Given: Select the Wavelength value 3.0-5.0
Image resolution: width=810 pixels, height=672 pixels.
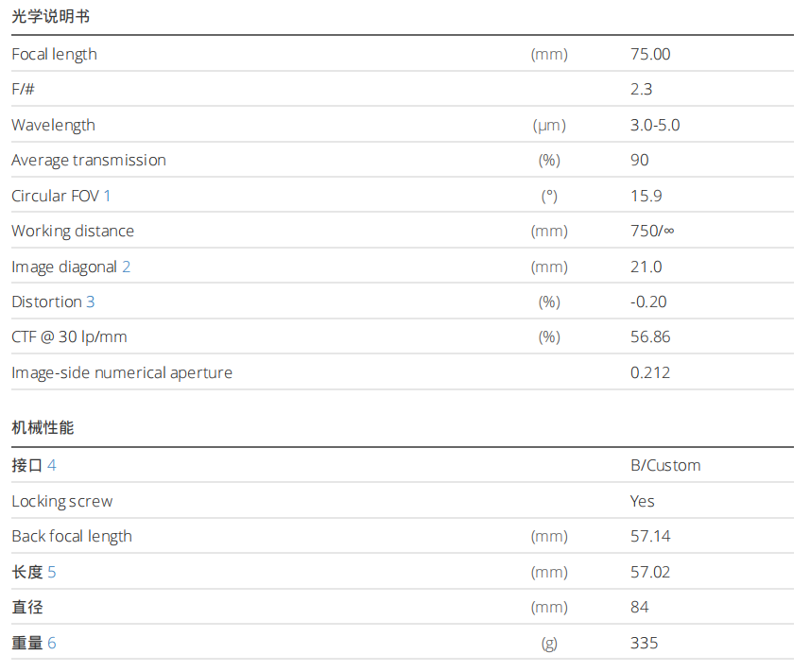Looking at the screenshot, I should click(x=655, y=125).
